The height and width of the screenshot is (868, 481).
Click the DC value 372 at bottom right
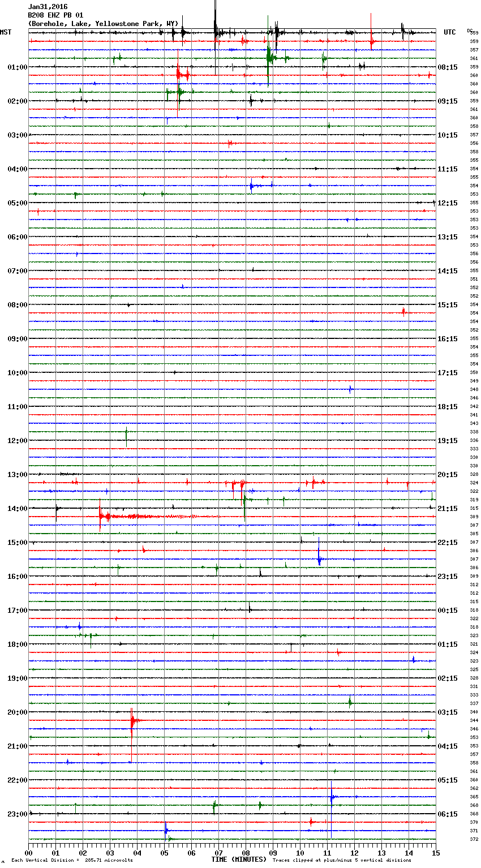tap(474, 839)
